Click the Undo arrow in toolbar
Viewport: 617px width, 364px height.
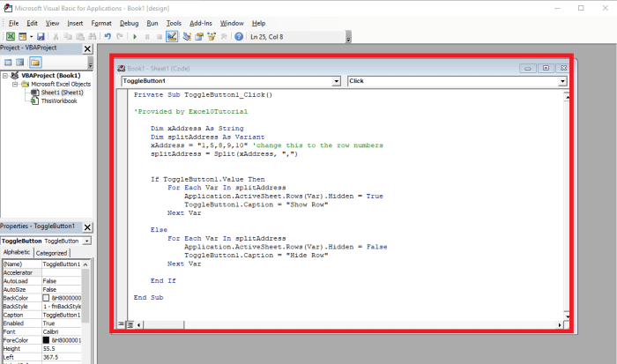tap(107, 36)
